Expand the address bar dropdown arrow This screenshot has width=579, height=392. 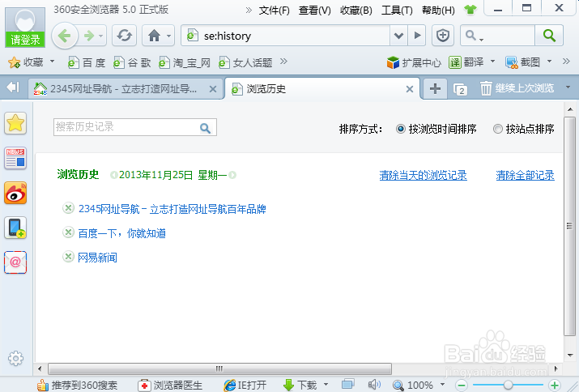(x=398, y=36)
